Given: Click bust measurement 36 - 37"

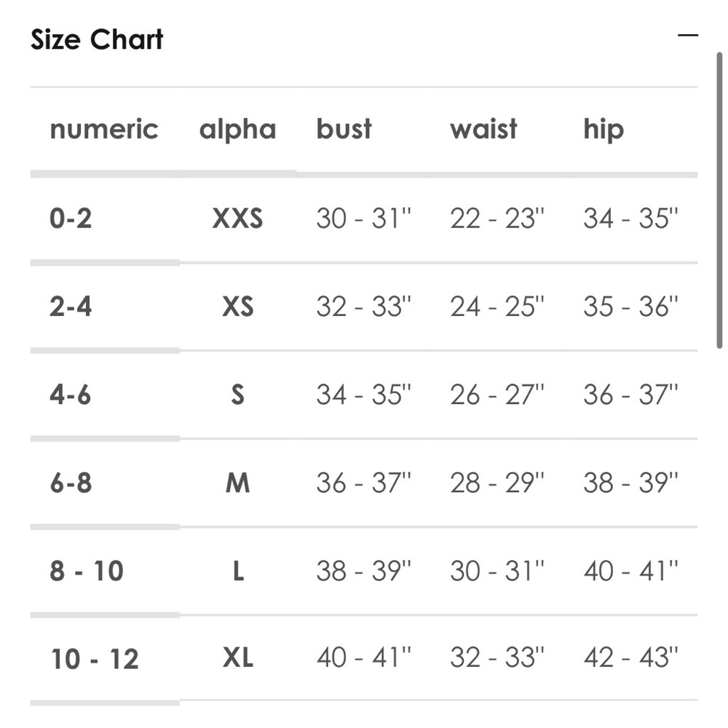Looking at the screenshot, I should coord(363,483).
